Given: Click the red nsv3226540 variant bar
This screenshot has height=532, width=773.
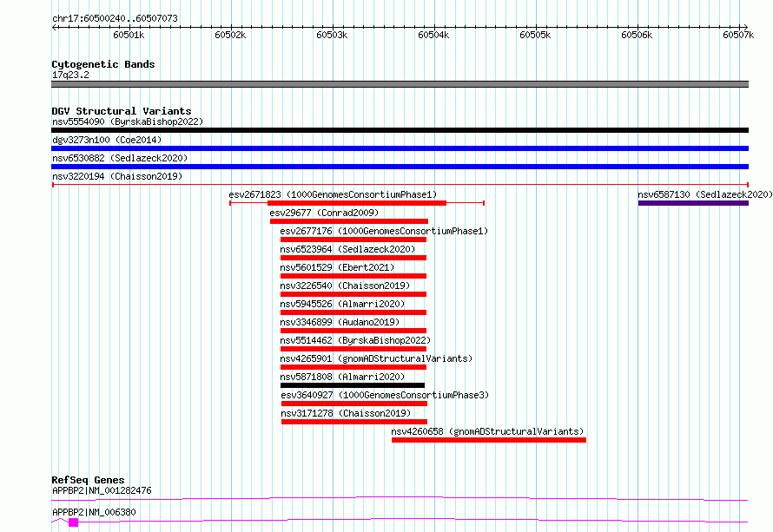Looking at the screenshot, I should pyautogui.click(x=353, y=294).
